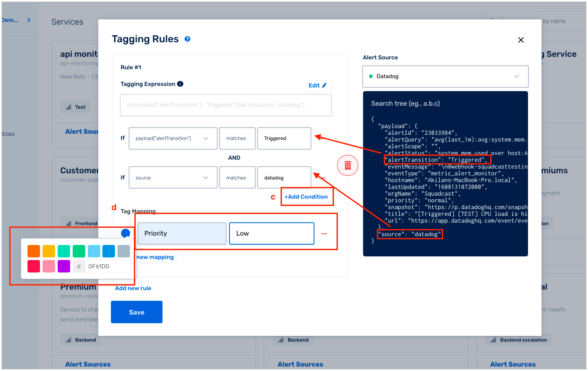Click the Triggered value input field
The height and width of the screenshot is (371, 588).
284,138
